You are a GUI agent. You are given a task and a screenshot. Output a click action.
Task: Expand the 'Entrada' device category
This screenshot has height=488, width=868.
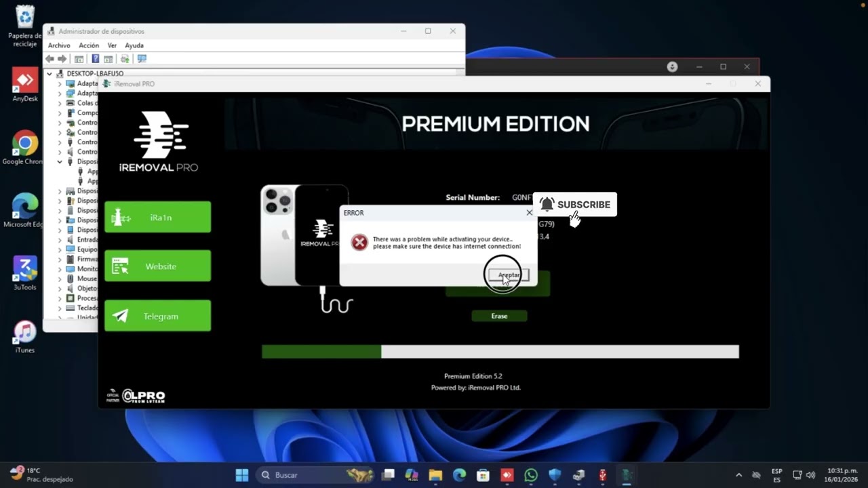pos(60,240)
